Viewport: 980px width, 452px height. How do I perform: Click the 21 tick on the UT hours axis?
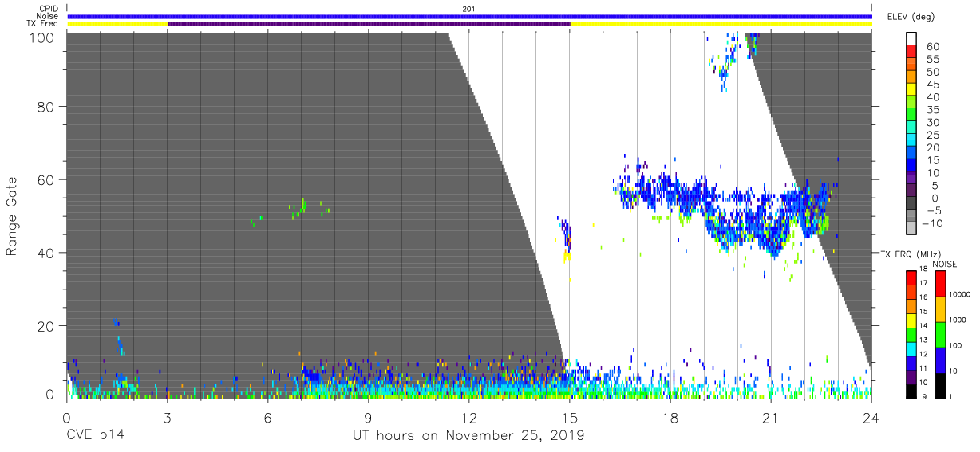pyautogui.click(x=771, y=417)
